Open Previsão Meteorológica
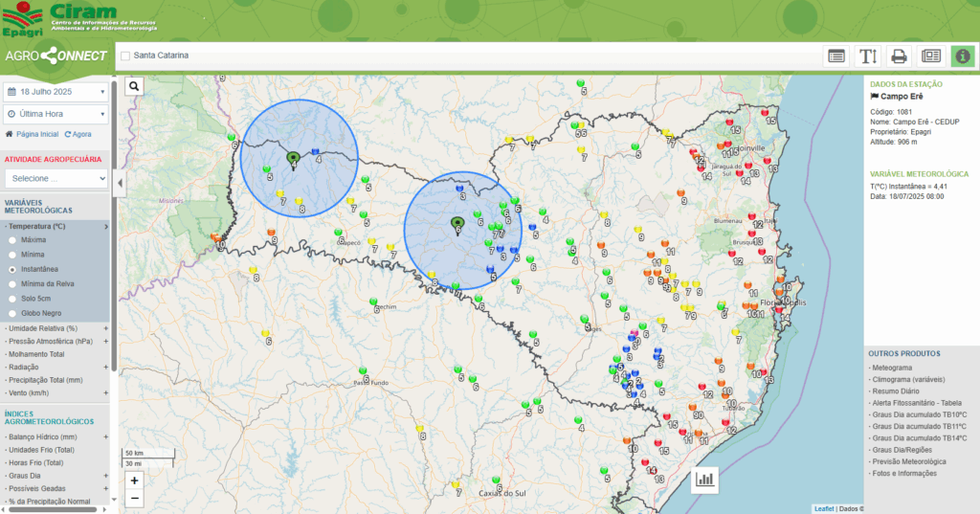The image size is (980, 514). pos(909,461)
